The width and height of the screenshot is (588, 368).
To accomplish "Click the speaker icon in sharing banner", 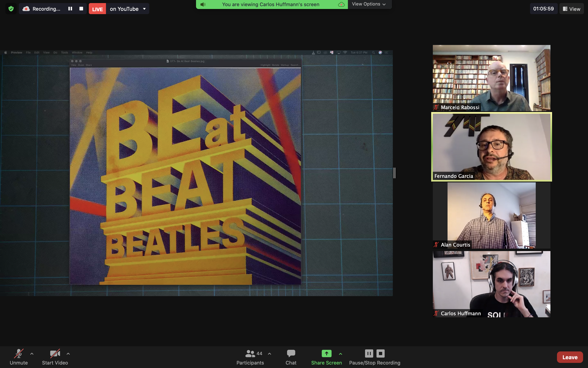I will [203, 4].
